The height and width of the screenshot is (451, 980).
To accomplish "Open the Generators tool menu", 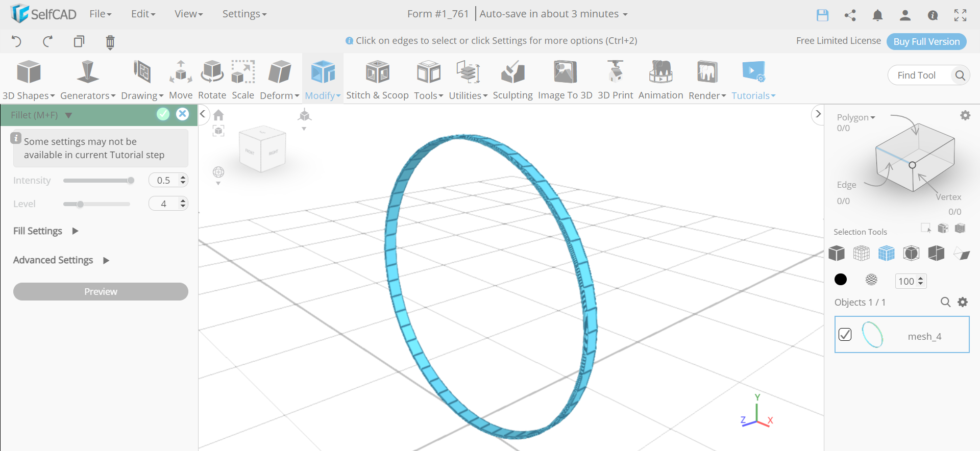I will pos(88,80).
